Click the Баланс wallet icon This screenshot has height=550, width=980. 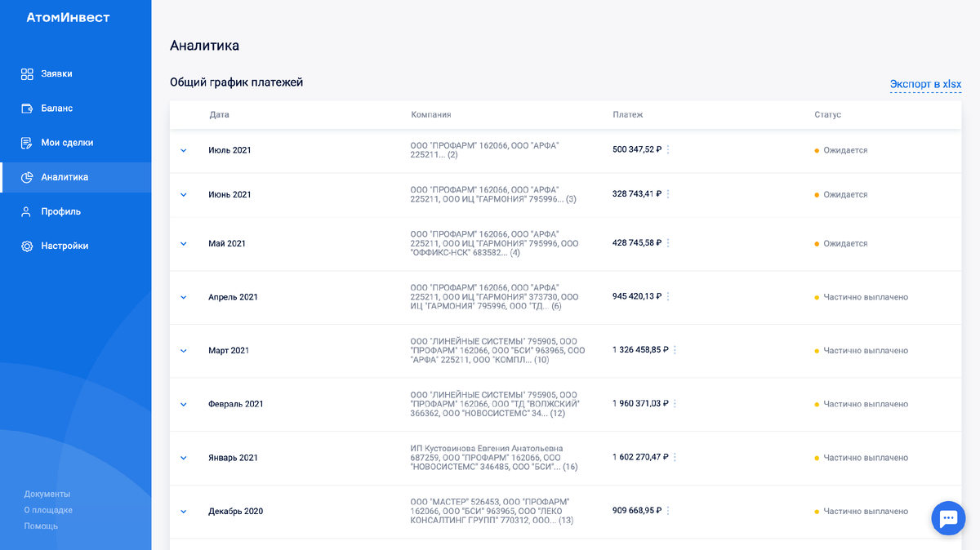pyautogui.click(x=27, y=109)
